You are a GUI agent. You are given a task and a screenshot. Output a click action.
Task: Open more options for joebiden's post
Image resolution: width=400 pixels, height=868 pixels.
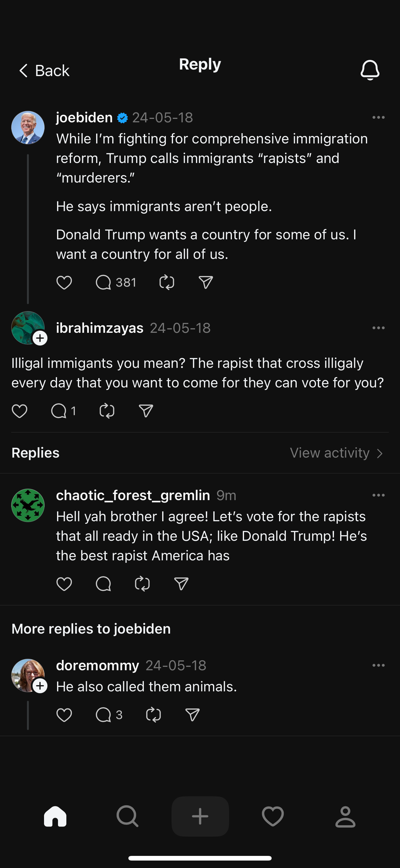pos(379,118)
